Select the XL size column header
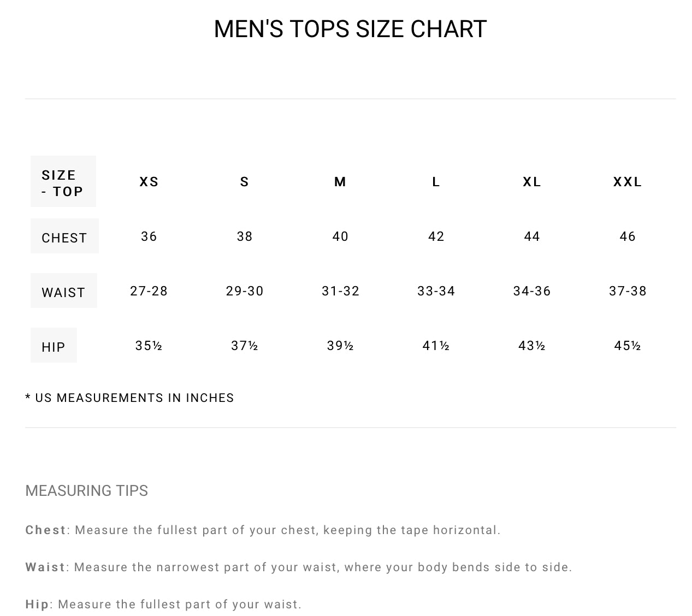The width and height of the screenshot is (692, 616). tap(532, 182)
